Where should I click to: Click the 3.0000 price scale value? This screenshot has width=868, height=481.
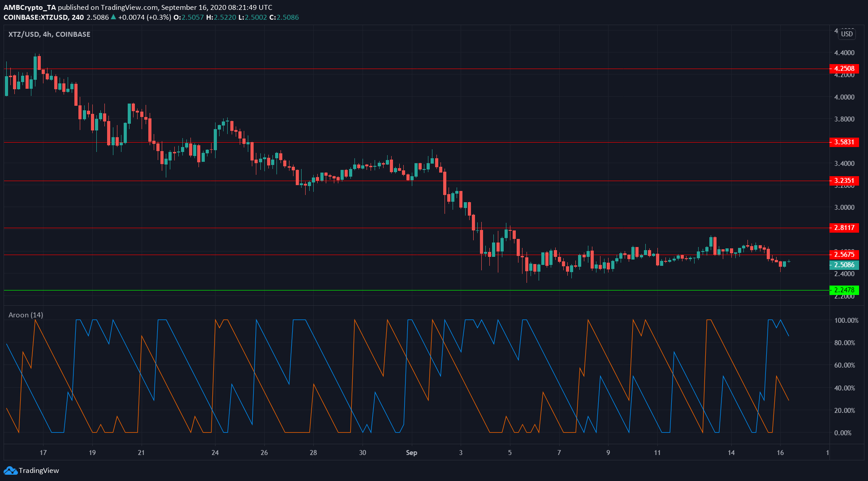[x=844, y=208]
